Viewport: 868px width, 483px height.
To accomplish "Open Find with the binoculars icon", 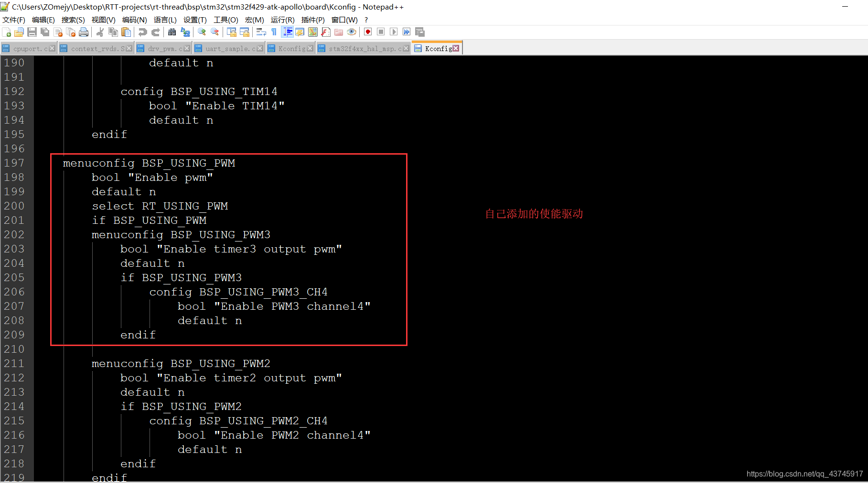I will click(x=172, y=32).
